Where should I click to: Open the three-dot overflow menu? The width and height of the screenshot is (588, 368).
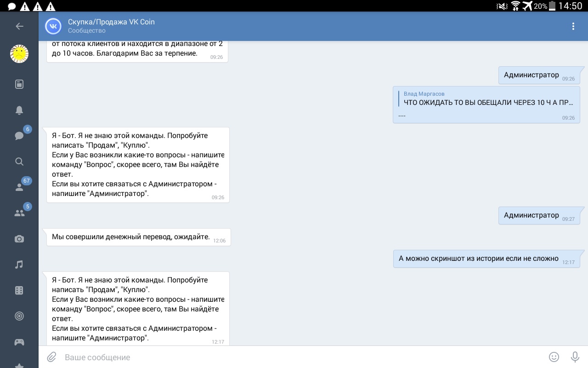tap(573, 26)
